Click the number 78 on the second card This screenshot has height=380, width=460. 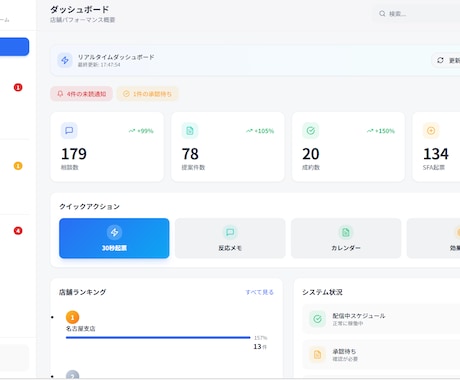[190, 154]
